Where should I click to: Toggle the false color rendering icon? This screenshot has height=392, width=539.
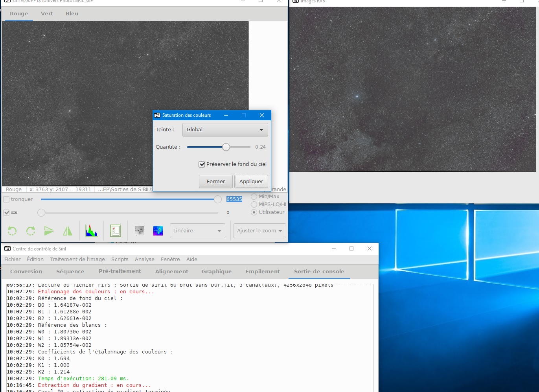point(158,231)
